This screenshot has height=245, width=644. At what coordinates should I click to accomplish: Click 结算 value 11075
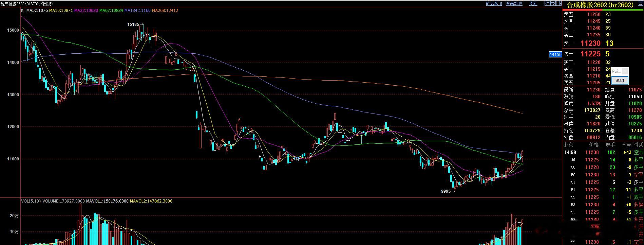click(635, 90)
